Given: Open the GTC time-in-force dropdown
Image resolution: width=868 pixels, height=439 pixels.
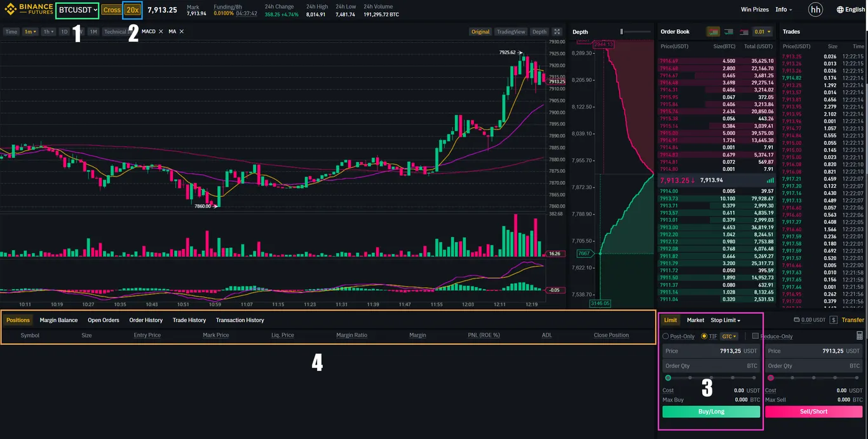Looking at the screenshot, I should 729,336.
